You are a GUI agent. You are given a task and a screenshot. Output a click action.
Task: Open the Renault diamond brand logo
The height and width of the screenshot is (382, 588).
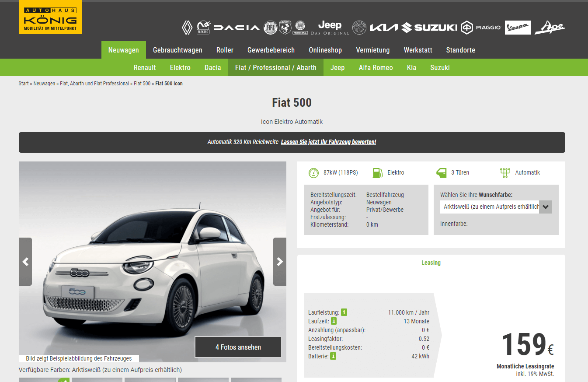(x=187, y=28)
